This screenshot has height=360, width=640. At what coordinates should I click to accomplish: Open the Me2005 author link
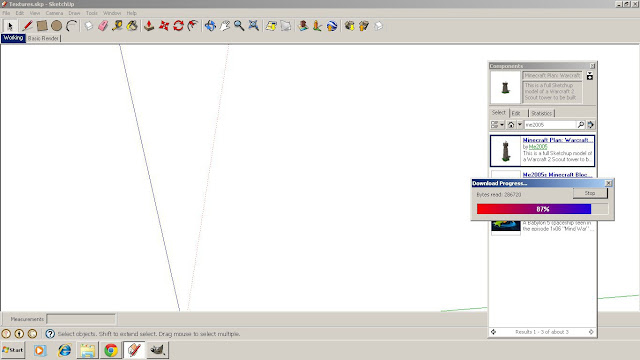538,147
